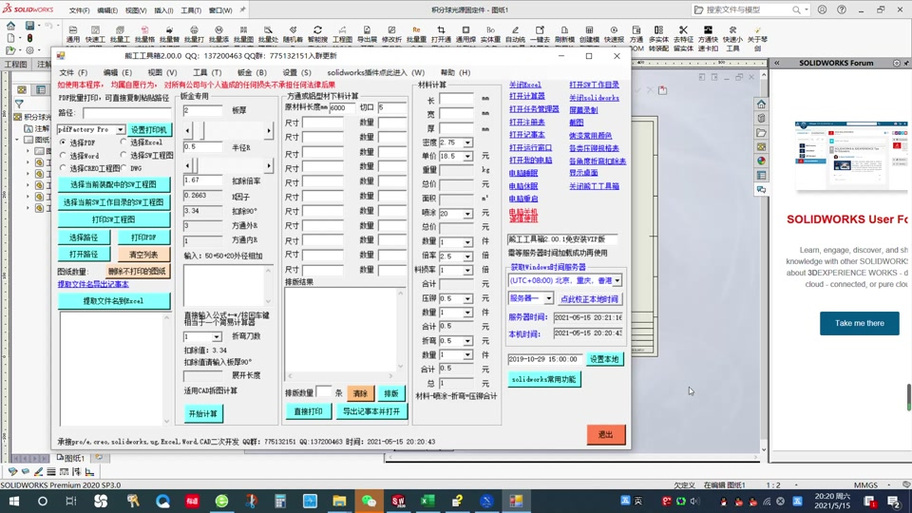Click the 一键去 toolbar icon
Image resolution: width=912 pixels, height=513 pixels.
pyautogui.click(x=540, y=34)
